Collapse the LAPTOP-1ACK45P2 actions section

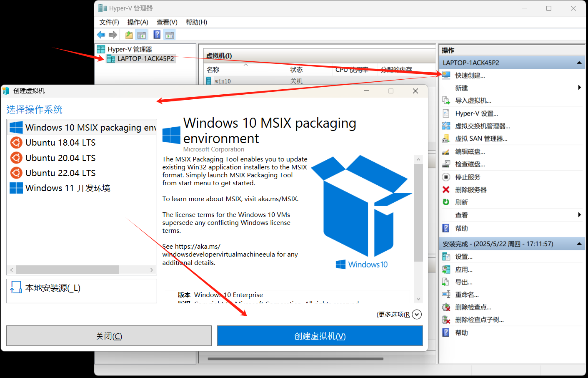pos(579,63)
